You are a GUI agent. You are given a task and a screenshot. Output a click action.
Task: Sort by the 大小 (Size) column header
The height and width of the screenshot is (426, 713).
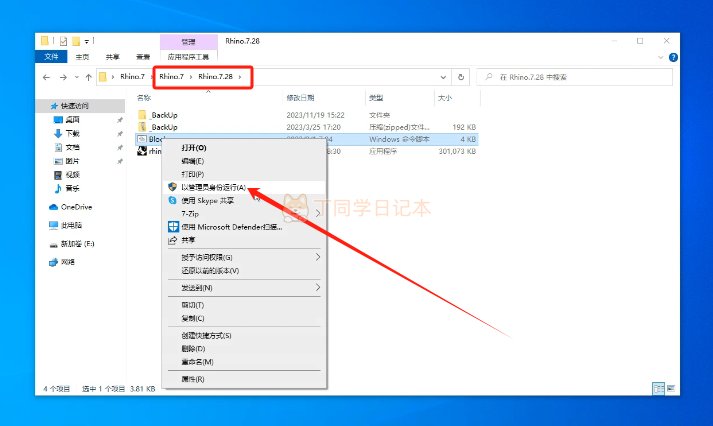444,98
